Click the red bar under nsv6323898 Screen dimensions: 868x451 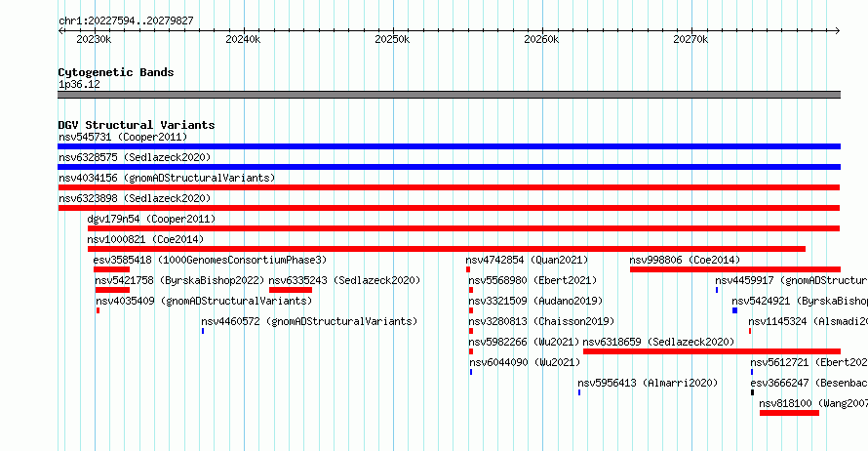pos(449,208)
